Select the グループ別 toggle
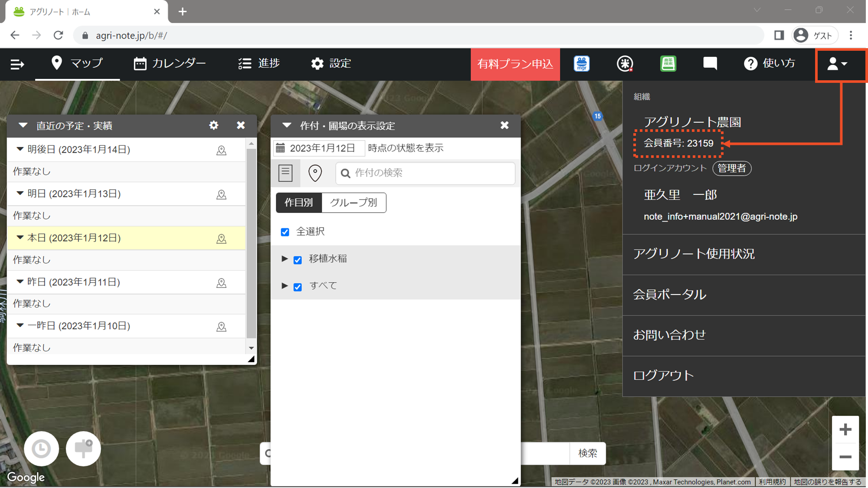 tap(354, 203)
